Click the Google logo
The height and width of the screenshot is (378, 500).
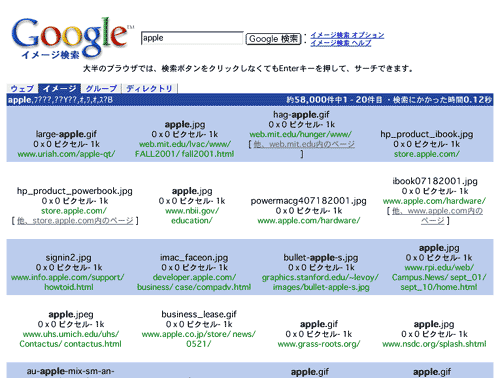click(70, 38)
